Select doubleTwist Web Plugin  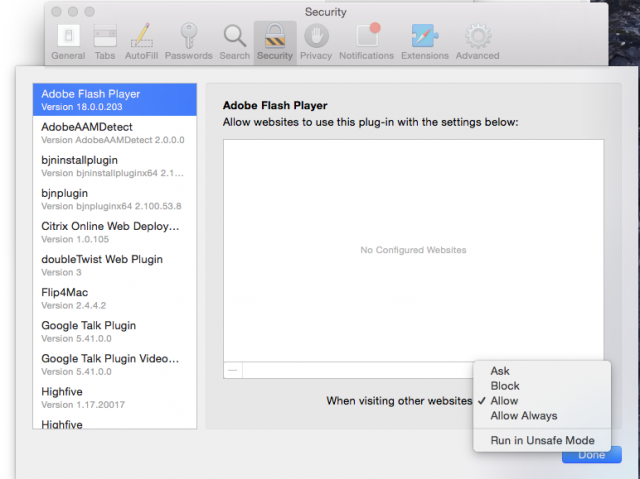pyautogui.click(x=115, y=265)
